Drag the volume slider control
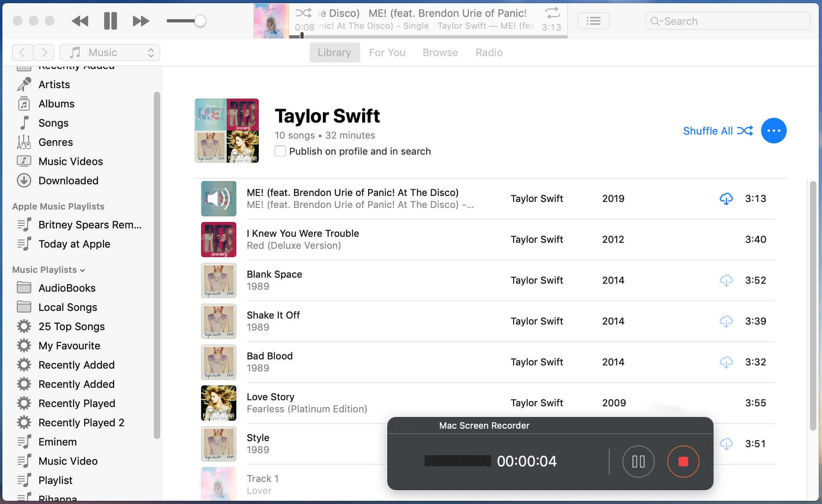 click(201, 21)
